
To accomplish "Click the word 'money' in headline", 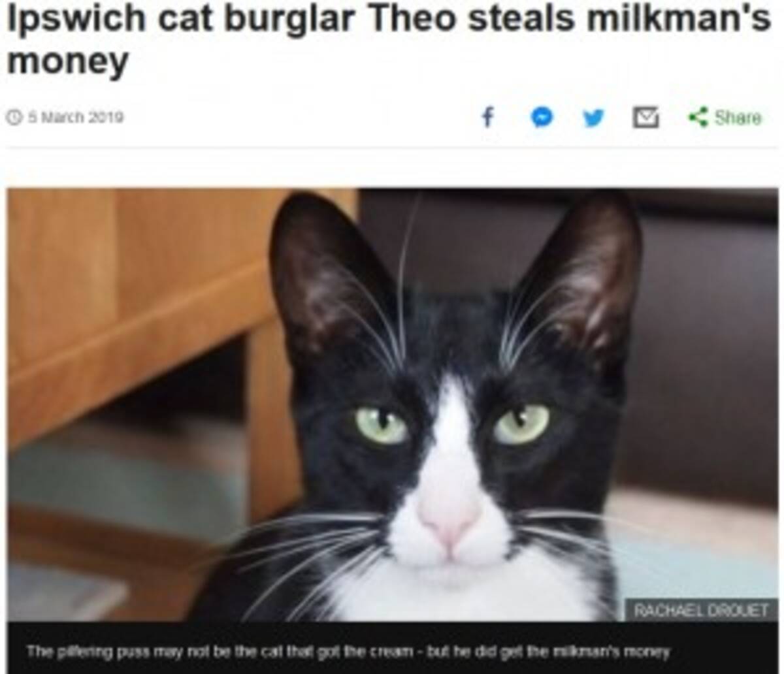I will [x=67, y=61].
